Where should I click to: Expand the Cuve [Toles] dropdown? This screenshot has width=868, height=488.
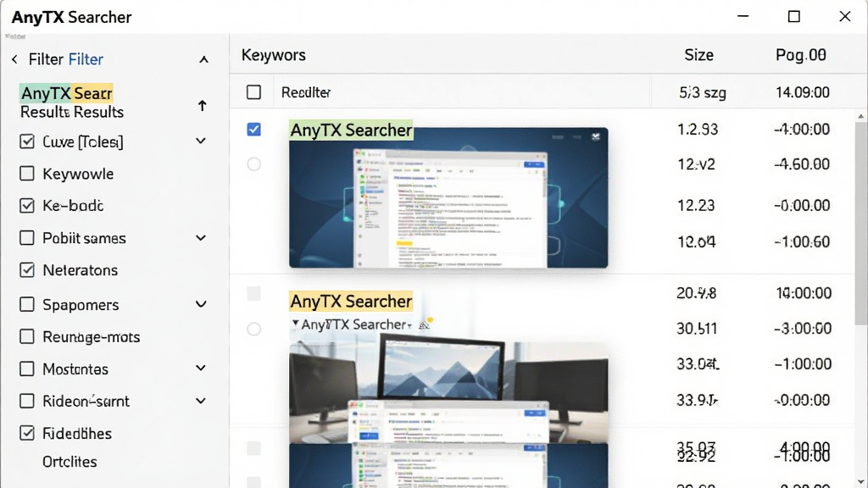pyautogui.click(x=201, y=141)
